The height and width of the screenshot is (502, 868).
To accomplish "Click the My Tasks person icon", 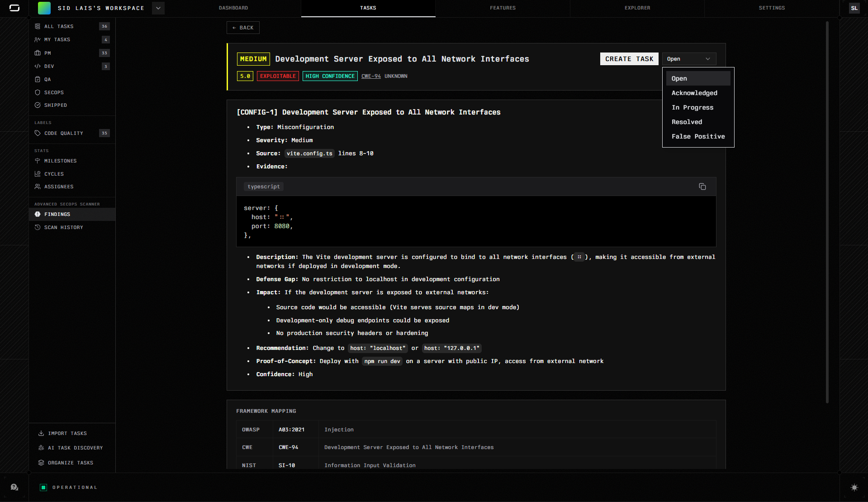I will click(x=38, y=40).
